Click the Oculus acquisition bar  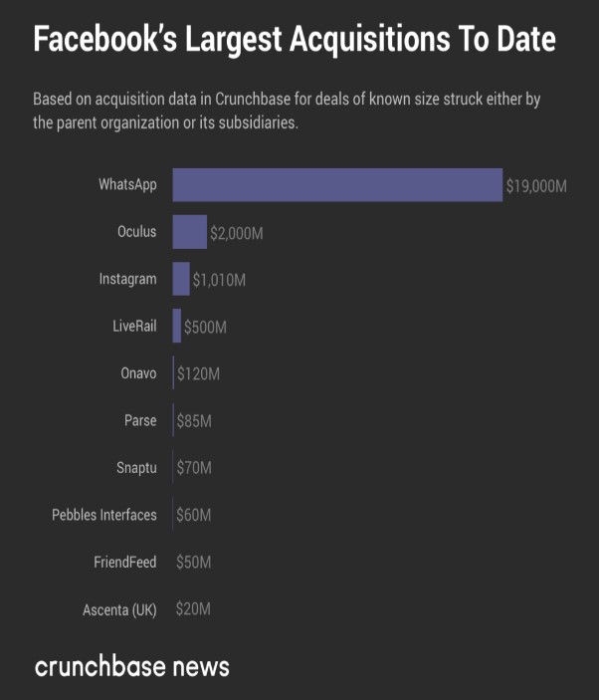[189, 232]
